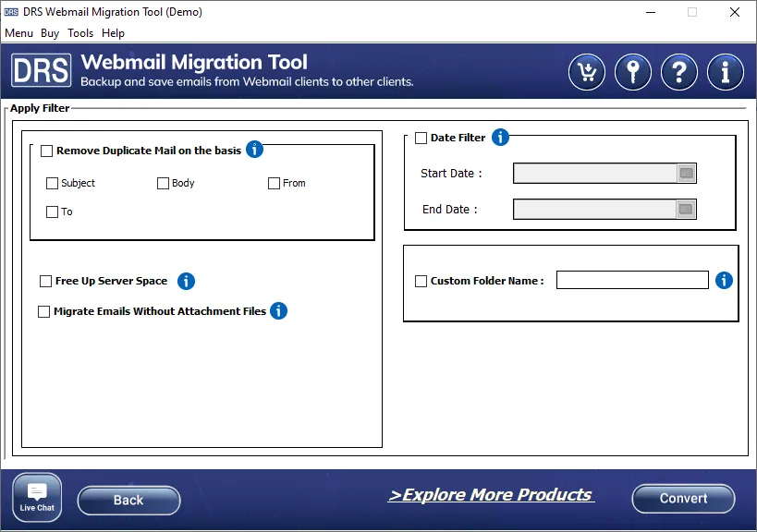Viewport: 757px width, 532px height.
Task: Enable the Custom Folder Name checkbox
Action: [421, 281]
